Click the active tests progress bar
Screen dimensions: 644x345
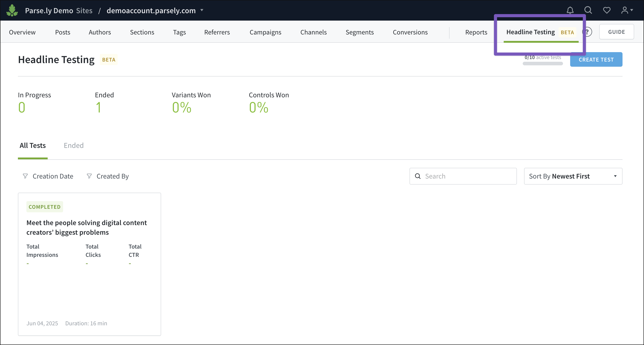[x=543, y=64]
